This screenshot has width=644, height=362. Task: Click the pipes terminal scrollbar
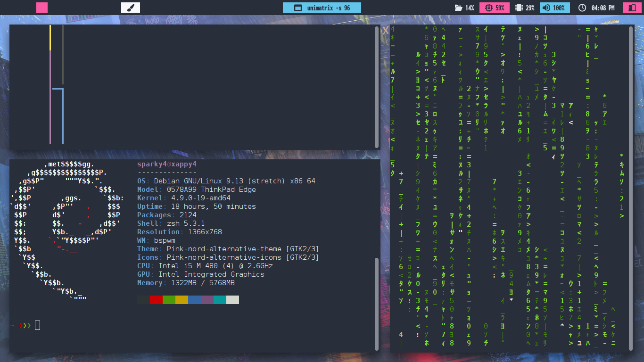click(x=377, y=87)
